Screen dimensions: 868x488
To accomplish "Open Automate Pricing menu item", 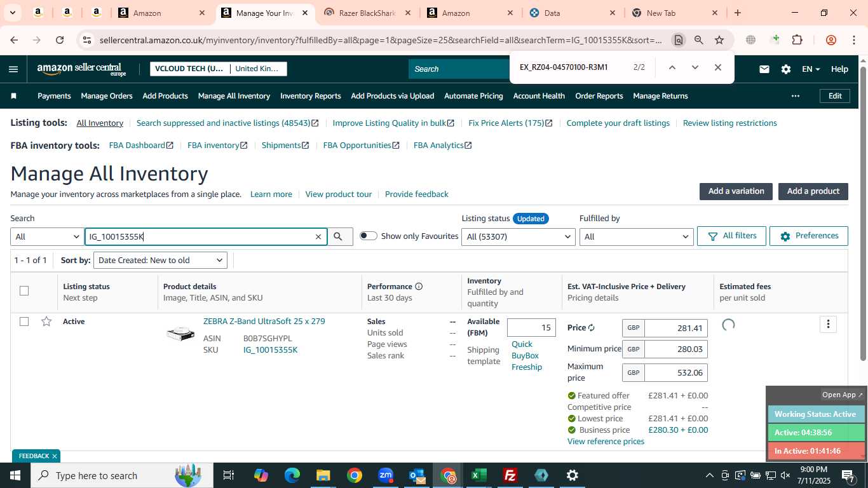I will click(473, 96).
